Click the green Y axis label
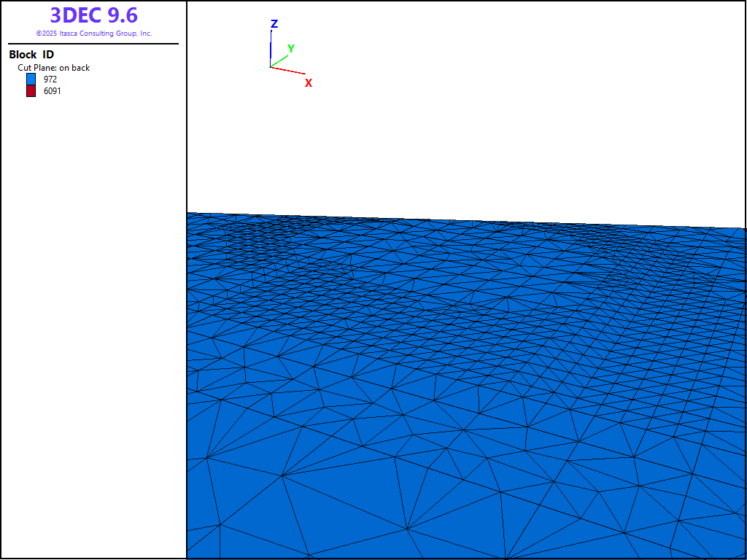 click(291, 49)
